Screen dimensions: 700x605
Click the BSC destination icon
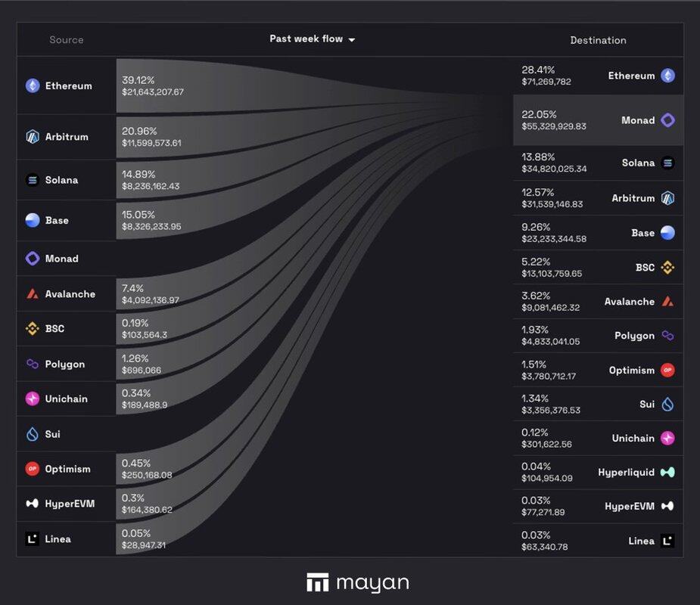(667, 268)
